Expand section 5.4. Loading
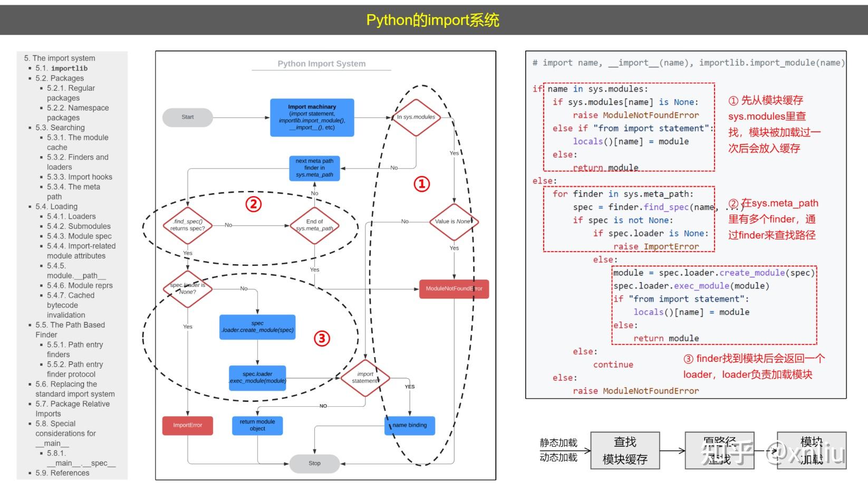868x489 pixels. 56,206
